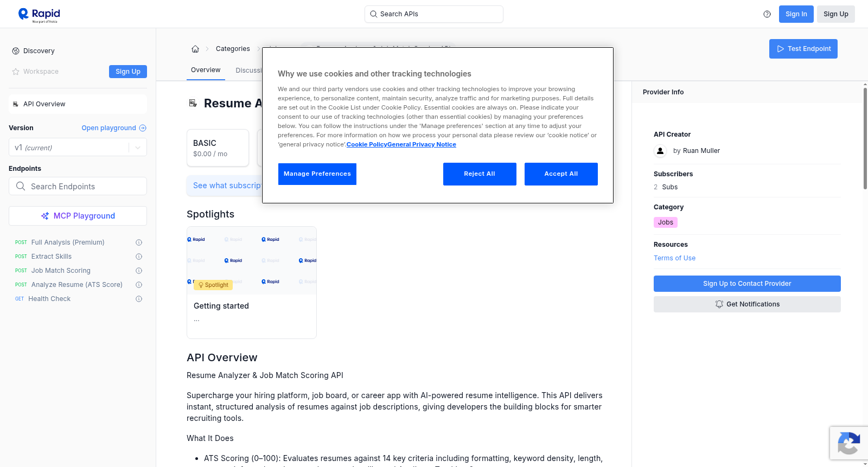
Task: Click Sign Up to Contact Provider
Action: 747,284
